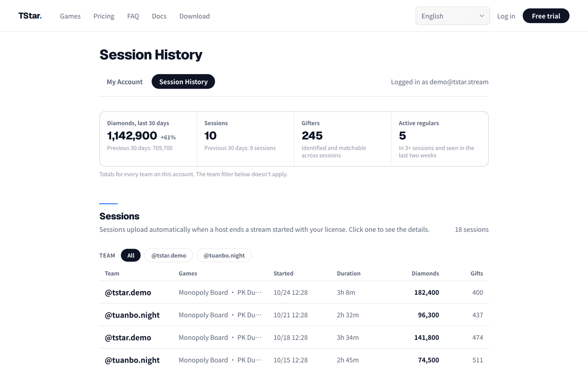
Task: Select the All team filter
Action: coord(131,255)
